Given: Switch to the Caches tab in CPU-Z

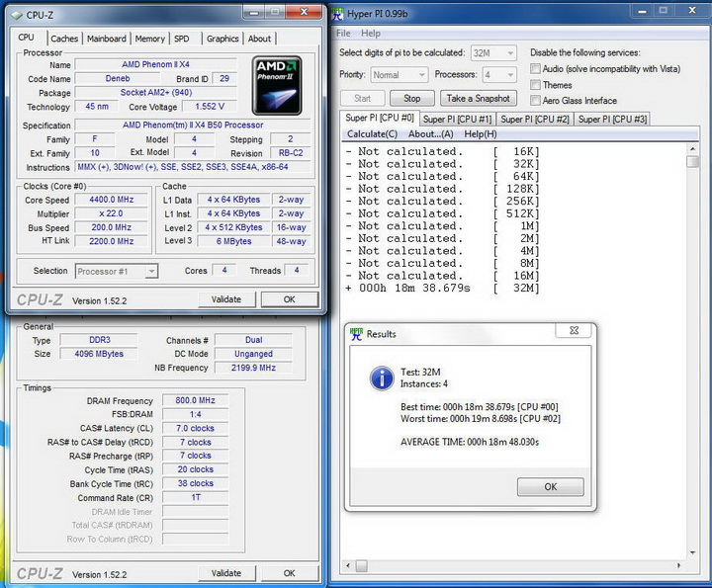Looking at the screenshot, I should 64,39.
